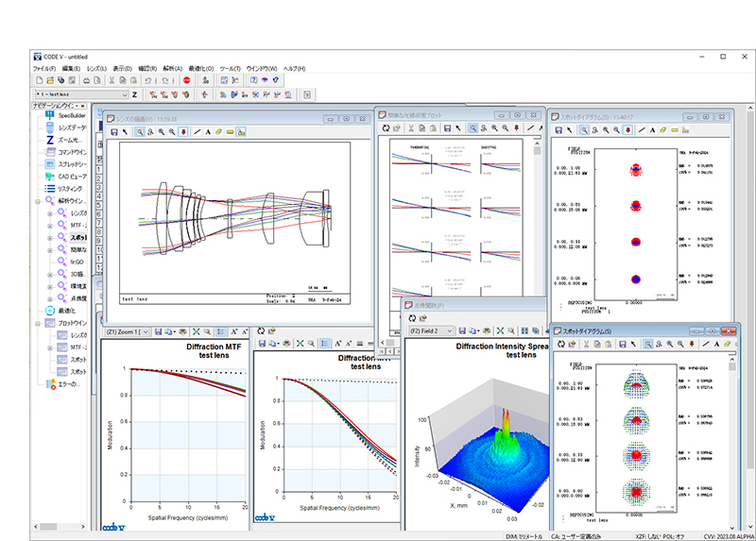
Task: Open the ウインドウ(W) menu
Action: coord(262,69)
